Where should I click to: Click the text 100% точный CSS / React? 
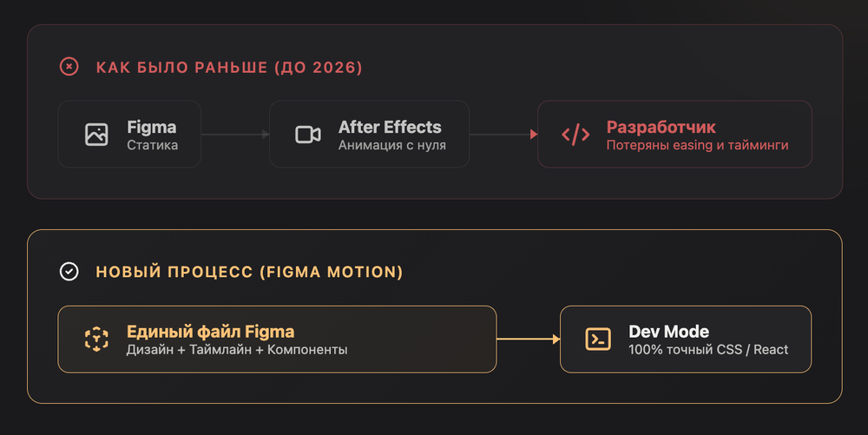(x=708, y=350)
